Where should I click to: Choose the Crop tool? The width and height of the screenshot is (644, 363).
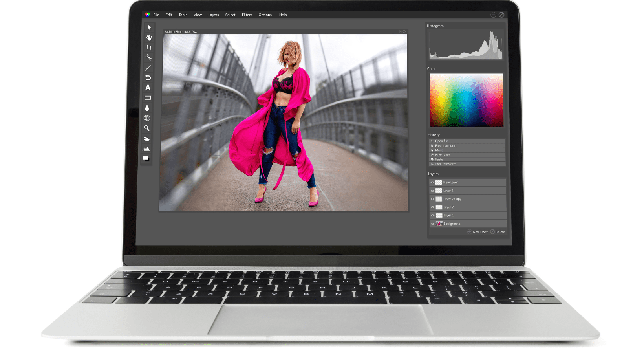[148, 48]
